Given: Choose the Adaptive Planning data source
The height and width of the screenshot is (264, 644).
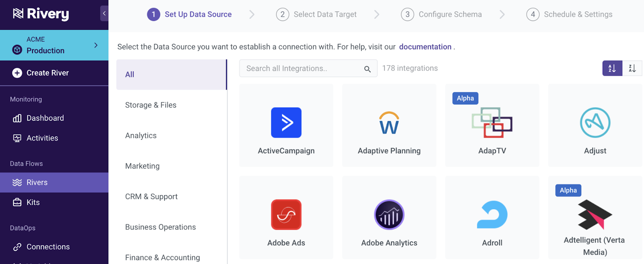Looking at the screenshot, I should point(389,126).
